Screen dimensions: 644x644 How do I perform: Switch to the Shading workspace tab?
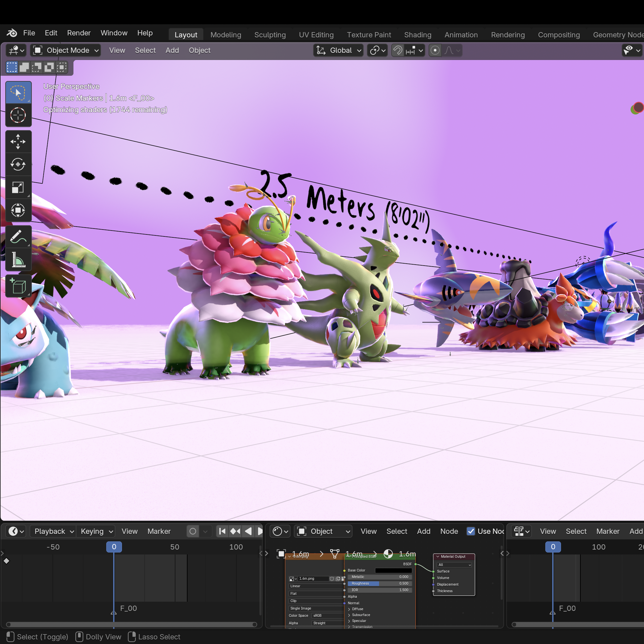tap(418, 35)
